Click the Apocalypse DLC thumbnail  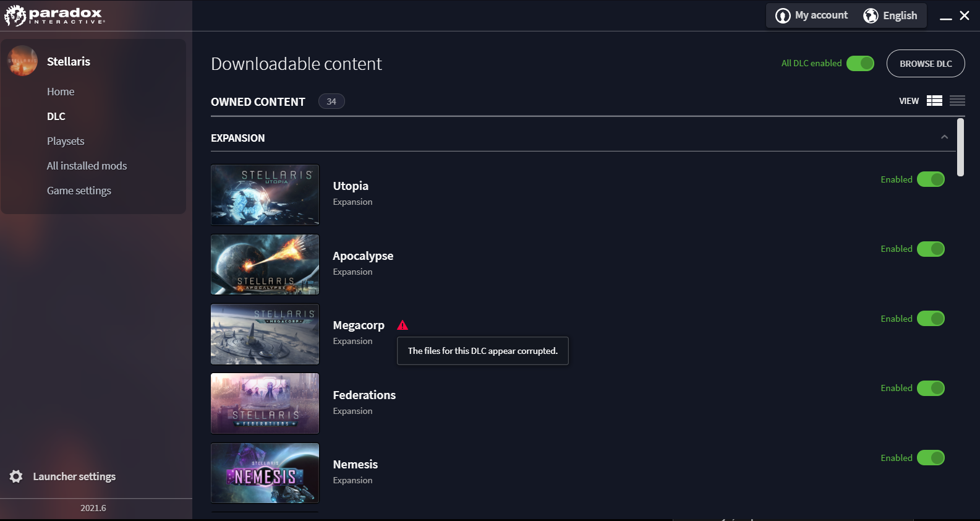(265, 265)
